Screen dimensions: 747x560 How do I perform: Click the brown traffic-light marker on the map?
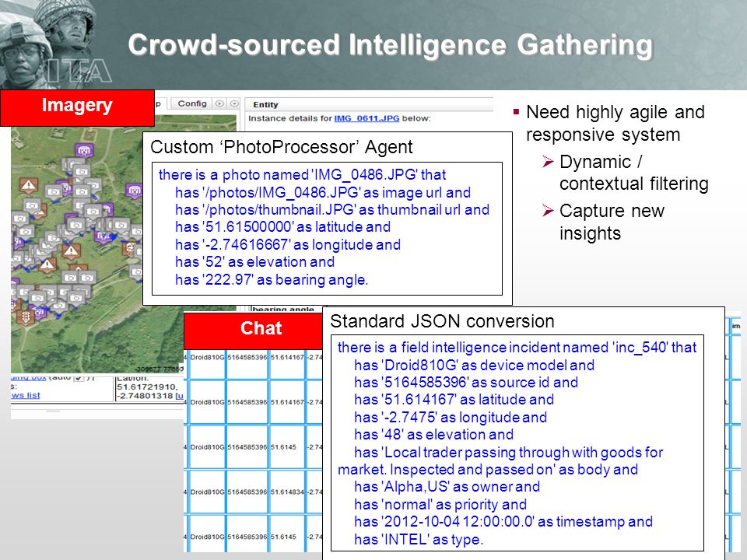click(x=26, y=317)
